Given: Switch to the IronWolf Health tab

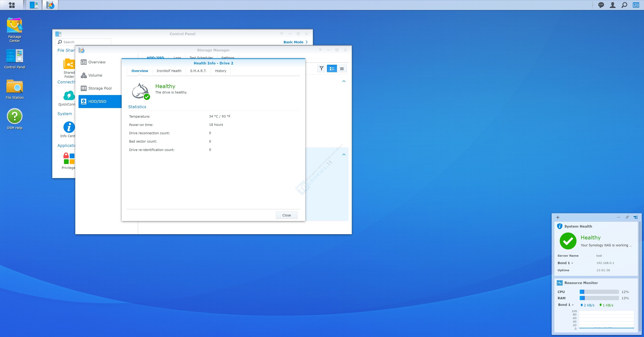Looking at the screenshot, I should point(169,71).
